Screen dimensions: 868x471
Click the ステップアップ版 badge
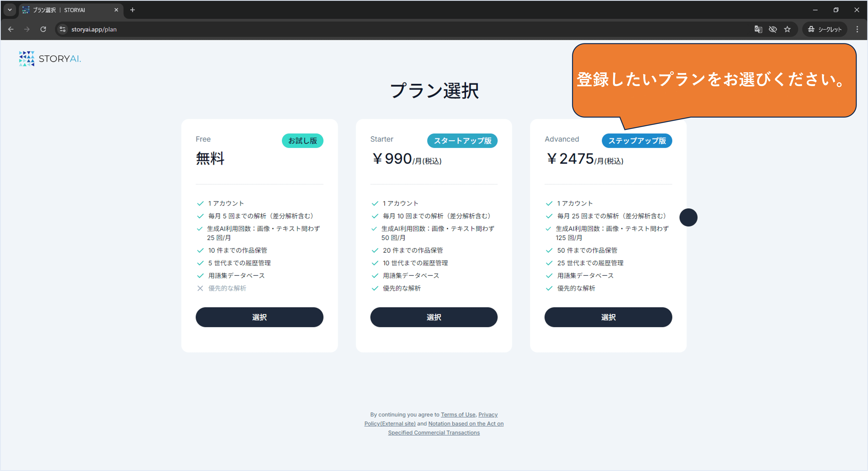pyautogui.click(x=637, y=141)
